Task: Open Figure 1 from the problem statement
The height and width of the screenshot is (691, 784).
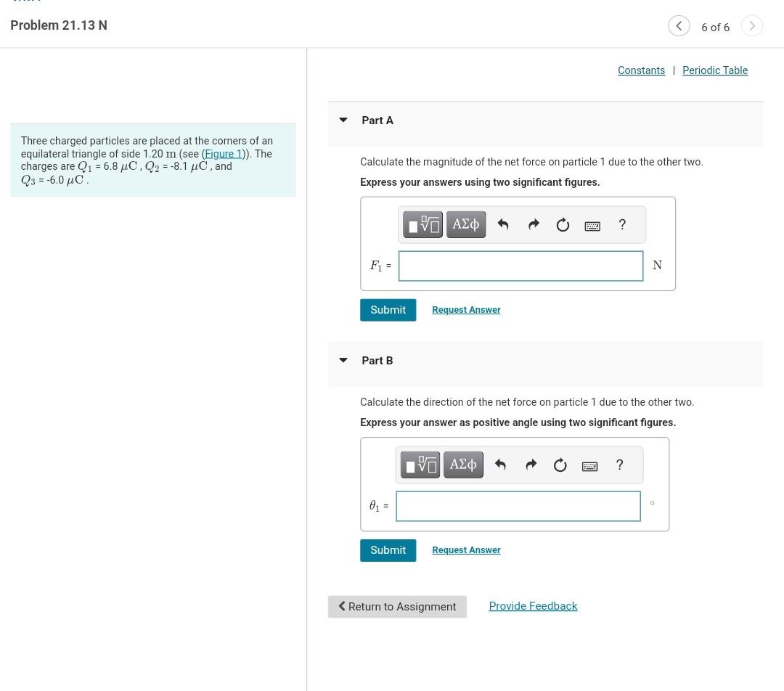Action: pos(223,153)
